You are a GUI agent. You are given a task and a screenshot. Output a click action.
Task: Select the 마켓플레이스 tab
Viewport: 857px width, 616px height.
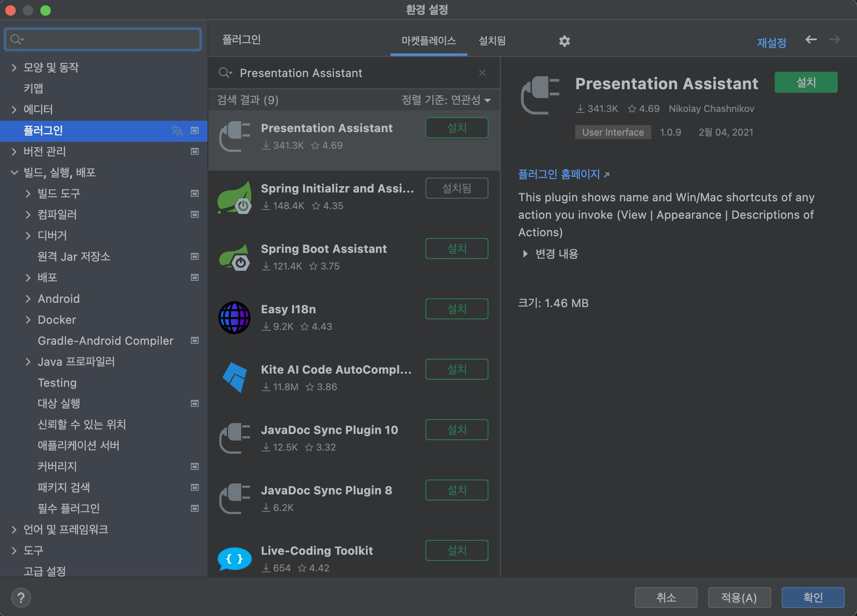[x=428, y=41]
